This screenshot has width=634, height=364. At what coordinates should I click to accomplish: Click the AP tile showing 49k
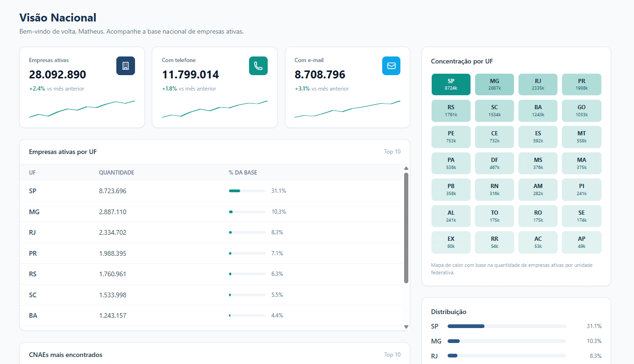(581, 242)
